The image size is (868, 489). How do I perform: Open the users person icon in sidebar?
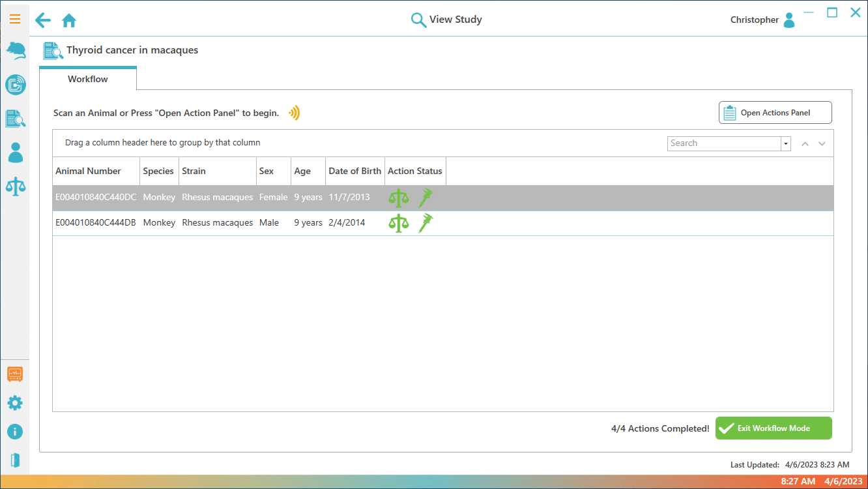15,153
